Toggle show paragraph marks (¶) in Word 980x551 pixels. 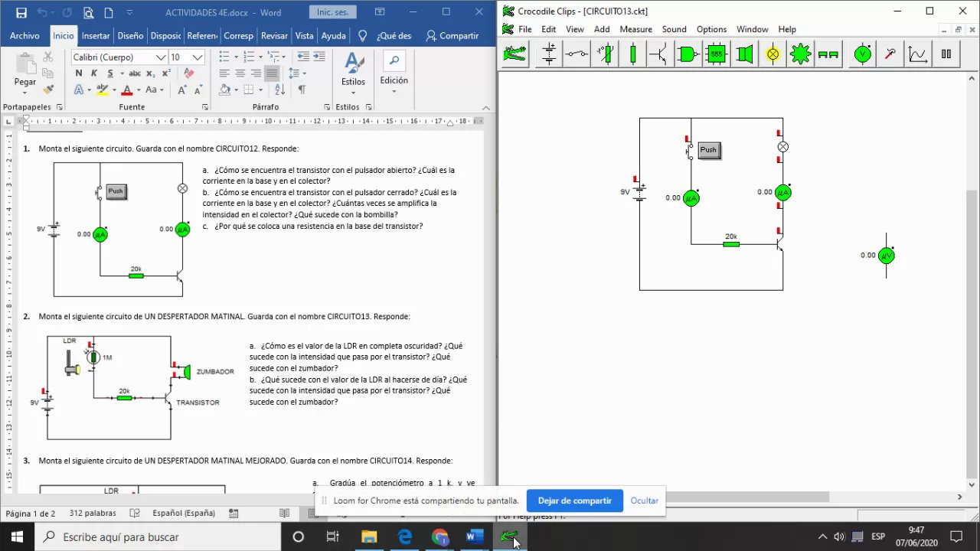(x=302, y=90)
